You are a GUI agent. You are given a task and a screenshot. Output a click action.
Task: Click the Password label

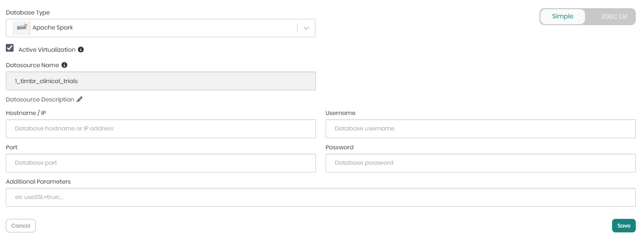coord(340,147)
